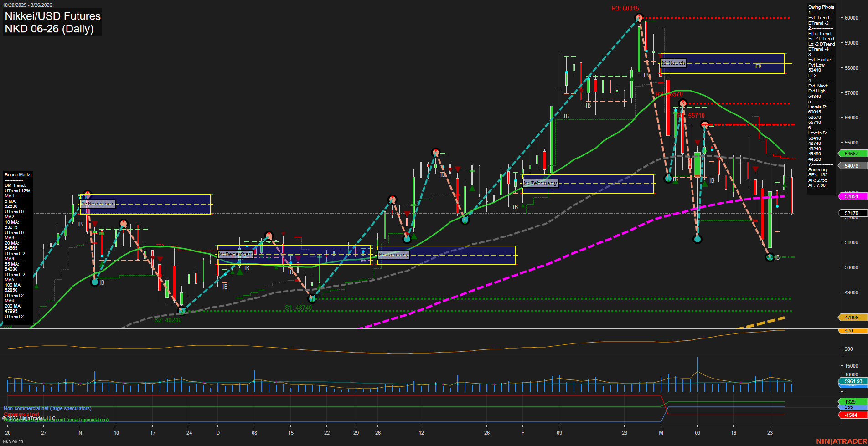Click the © 2026 NinjaTrader, LLC text
The width and height of the screenshot is (868, 446).
tap(29, 417)
